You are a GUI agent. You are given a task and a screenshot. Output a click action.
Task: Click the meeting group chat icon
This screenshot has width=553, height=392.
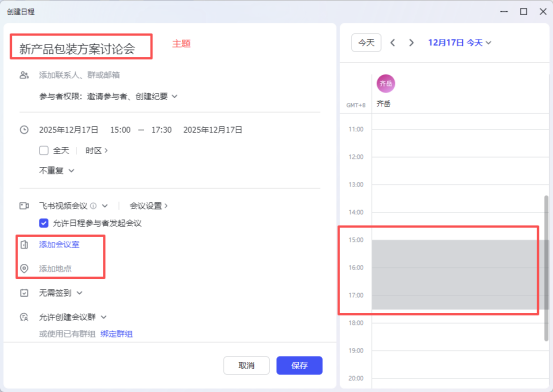coord(24,317)
